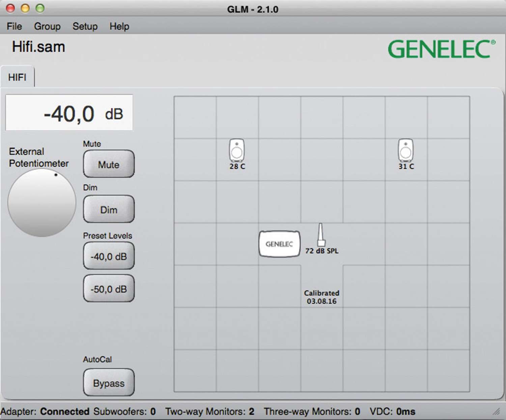The image size is (506, 420).
Task: Click the Hifi.sam file name
Action: pyautogui.click(x=38, y=47)
